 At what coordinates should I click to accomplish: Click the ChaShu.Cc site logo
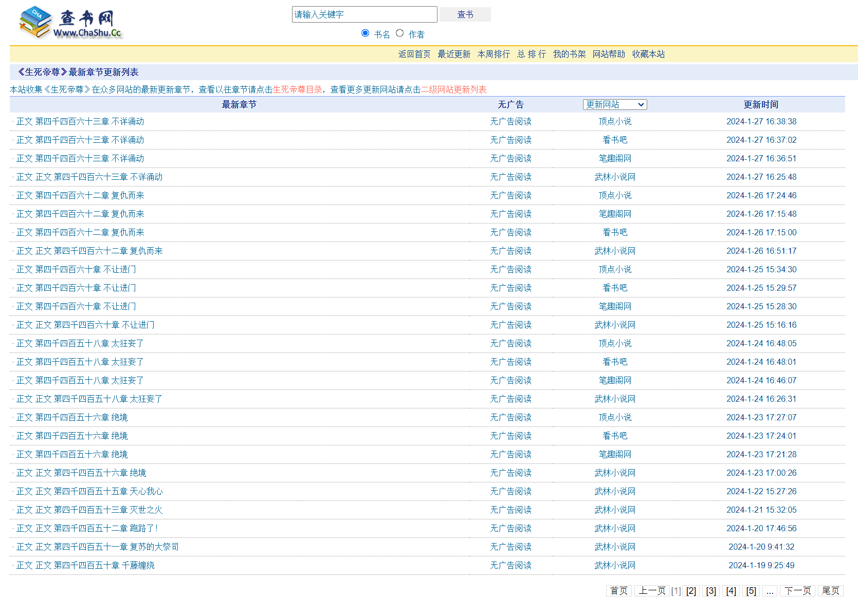(x=70, y=23)
